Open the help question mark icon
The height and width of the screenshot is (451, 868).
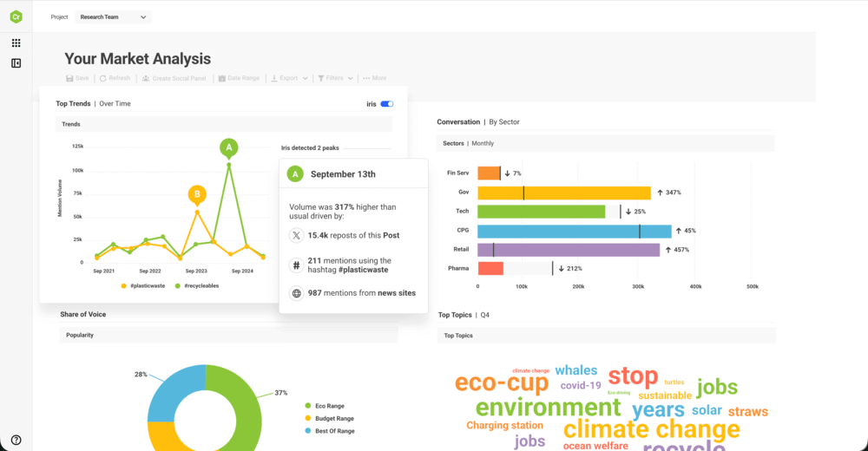point(16,440)
